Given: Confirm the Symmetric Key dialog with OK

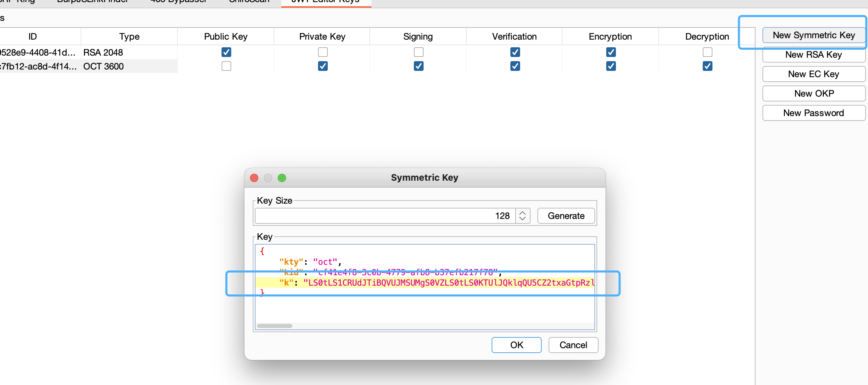Looking at the screenshot, I should coord(516,345).
